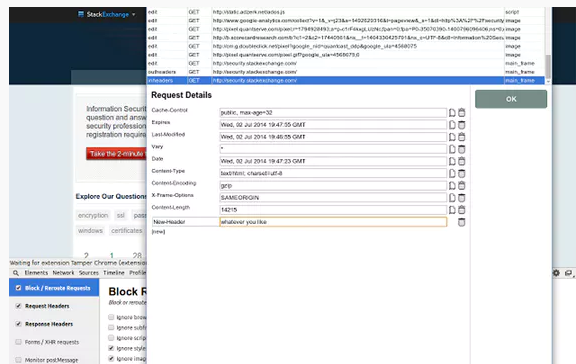The height and width of the screenshot is (364, 576).
Task: Open the certificates tag
Action: pyautogui.click(x=127, y=231)
